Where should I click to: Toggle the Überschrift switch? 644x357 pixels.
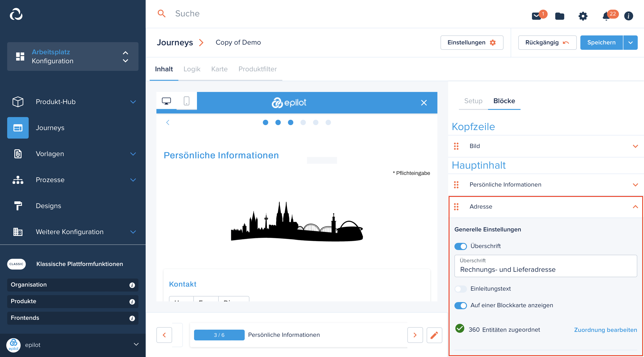(460, 246)
